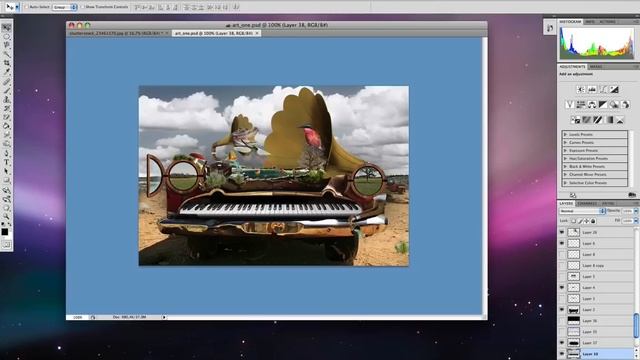Add a Channel Mixer adjustment

click(x=625, y=105)
